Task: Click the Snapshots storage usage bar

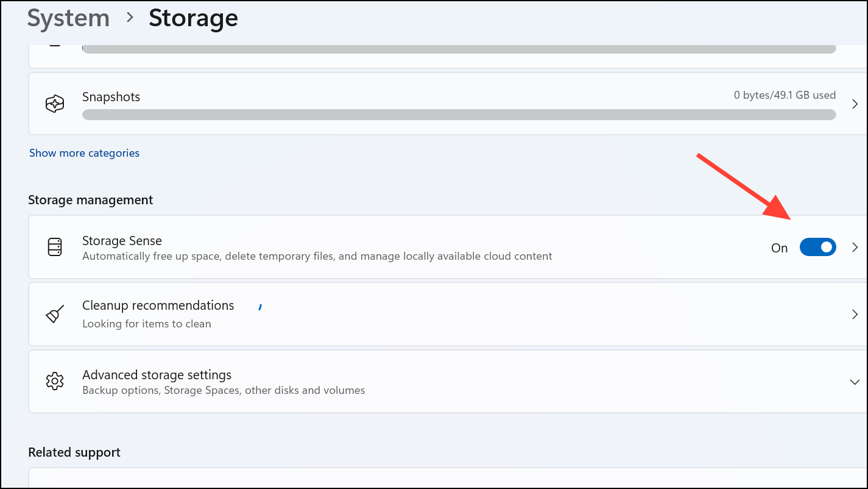Action: [458, 115]
